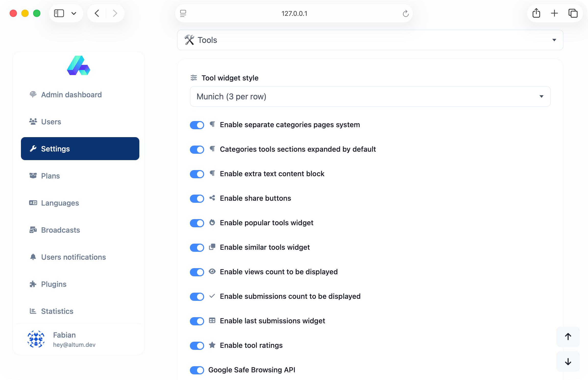Click the Safari share icon
This screenshot has height=380, width=588.
536,13
